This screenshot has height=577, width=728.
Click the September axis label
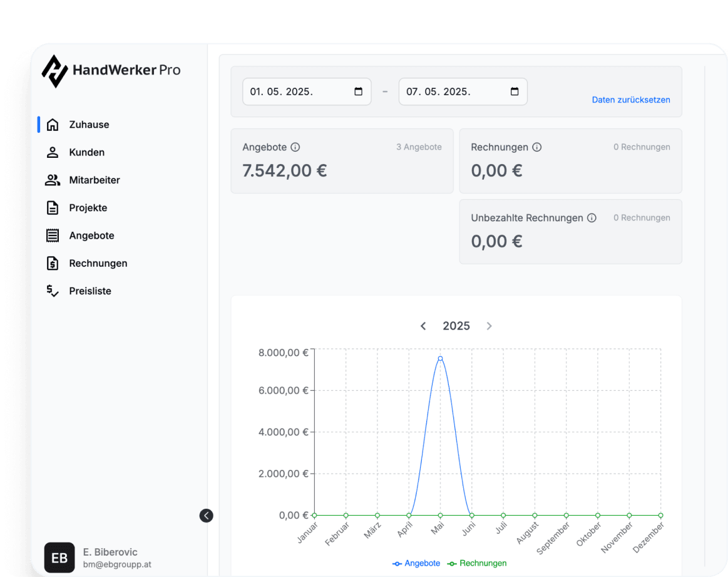(x=553, y=538)
